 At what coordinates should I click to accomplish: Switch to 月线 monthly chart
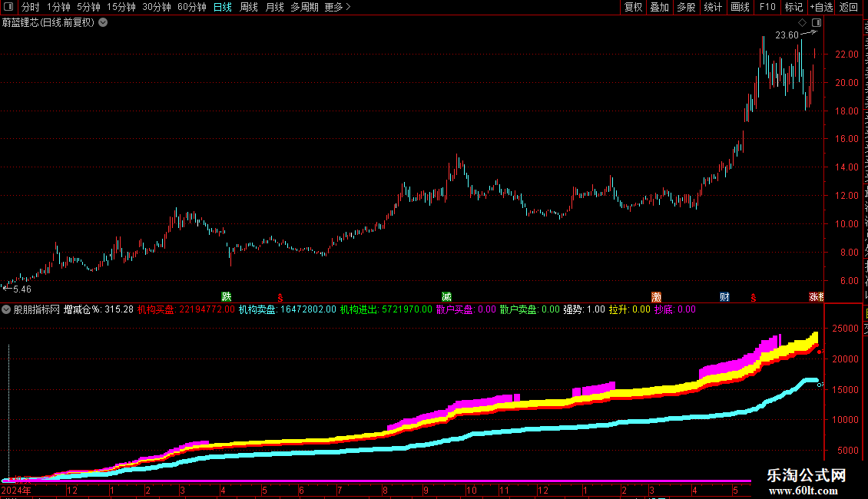[274, 7]
